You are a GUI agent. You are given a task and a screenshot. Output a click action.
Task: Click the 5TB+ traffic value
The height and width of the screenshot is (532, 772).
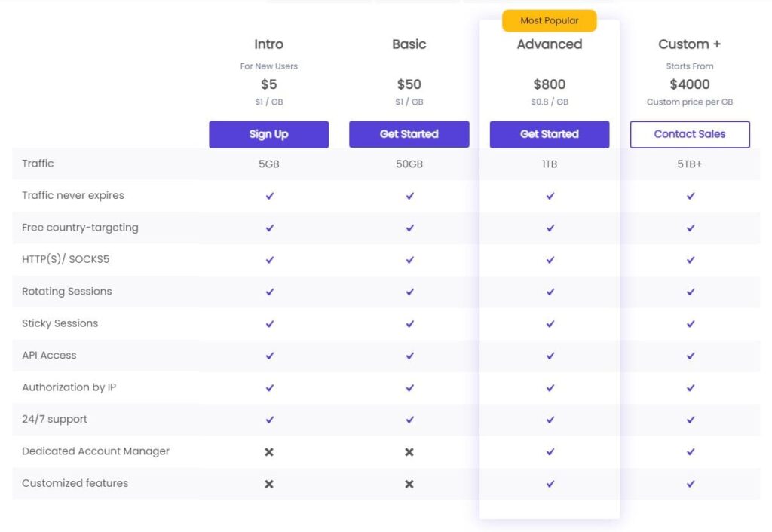point(690,164)
